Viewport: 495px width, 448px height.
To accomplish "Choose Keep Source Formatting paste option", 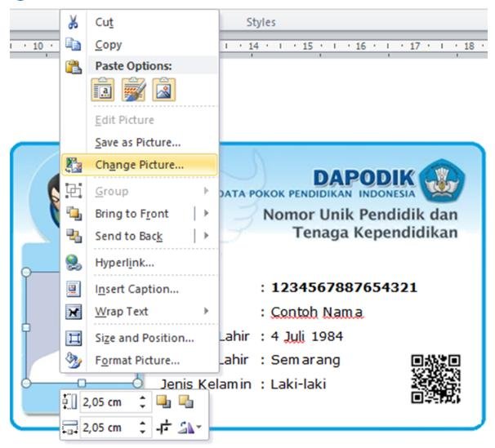I will 103,90.
